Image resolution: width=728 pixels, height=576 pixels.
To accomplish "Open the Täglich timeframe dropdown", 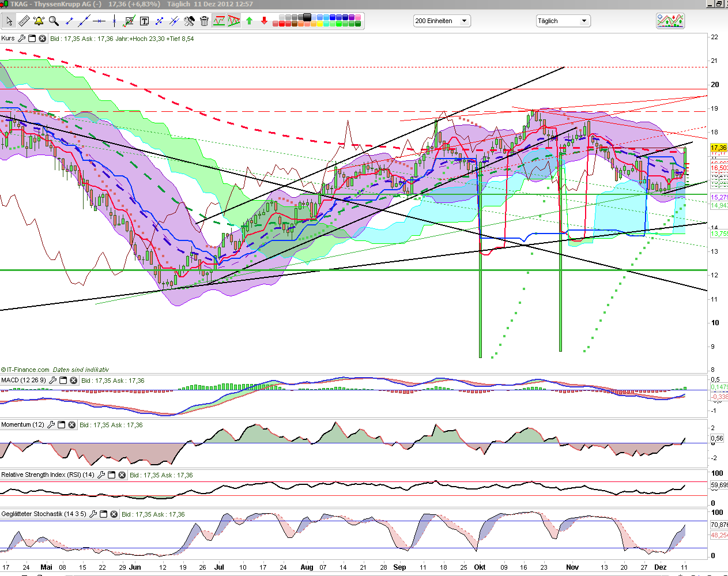I will pos(564,21).
